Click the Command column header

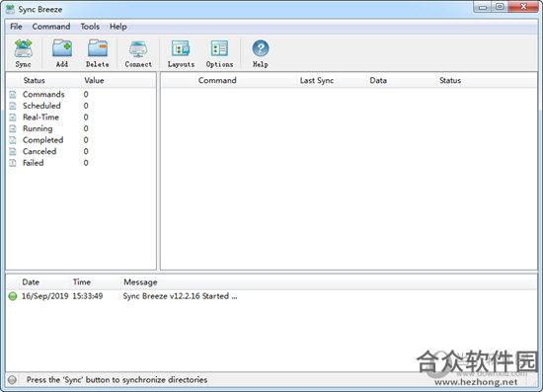click(x=217, y=80)
